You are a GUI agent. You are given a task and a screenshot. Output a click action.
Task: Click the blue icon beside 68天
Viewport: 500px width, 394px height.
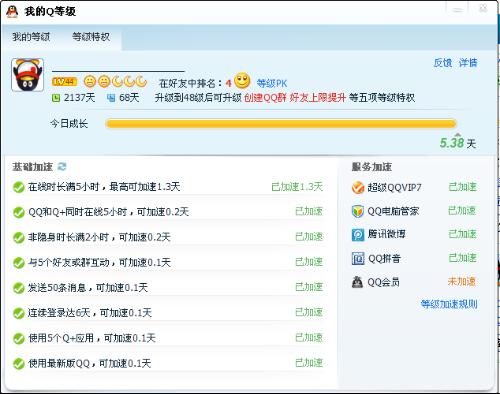[111, 98]
